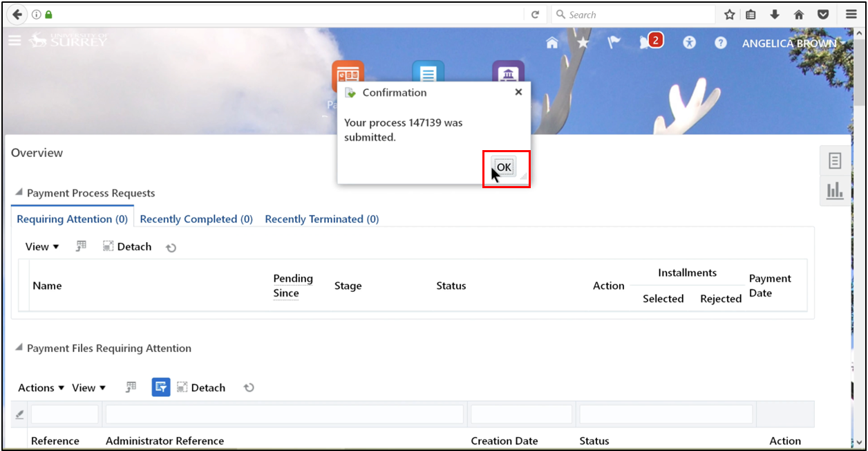Click the Home icon in the banner
The height and width of the screenshot is (451, 868).
(551, 42)
